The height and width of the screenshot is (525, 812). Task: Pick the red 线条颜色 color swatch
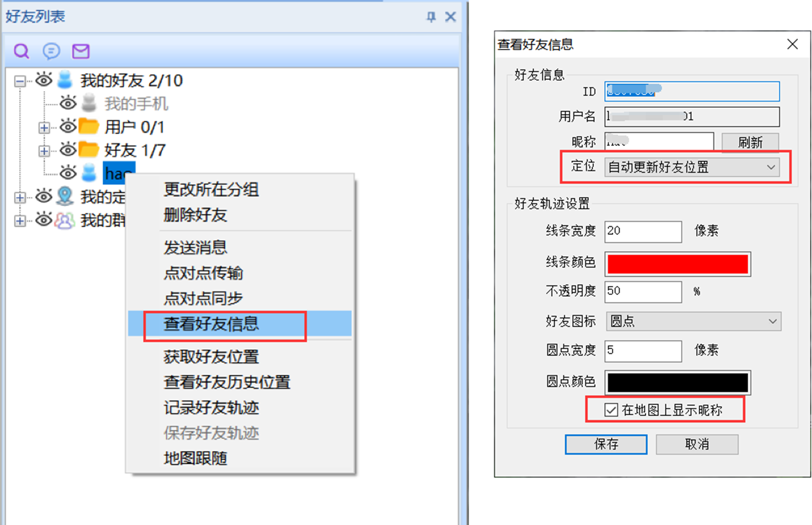coord(677,264)
